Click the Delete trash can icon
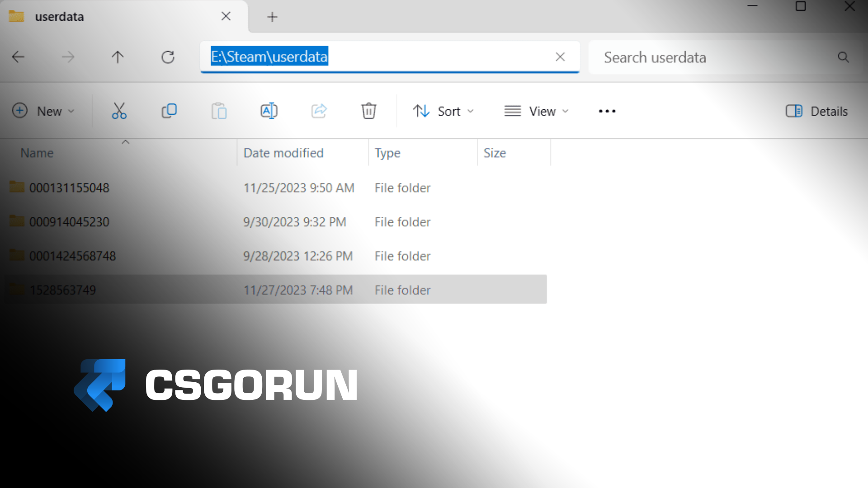868x488 pixels. point(368,111)
